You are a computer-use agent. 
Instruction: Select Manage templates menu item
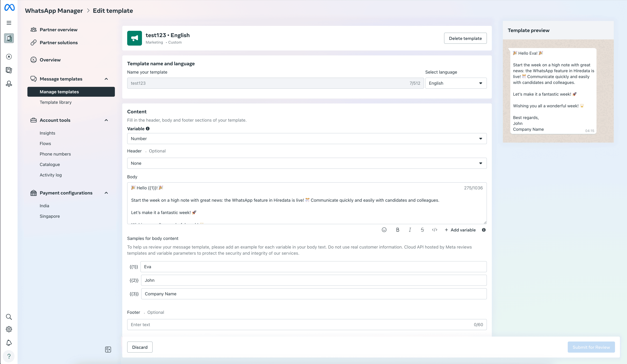(71, 92)
